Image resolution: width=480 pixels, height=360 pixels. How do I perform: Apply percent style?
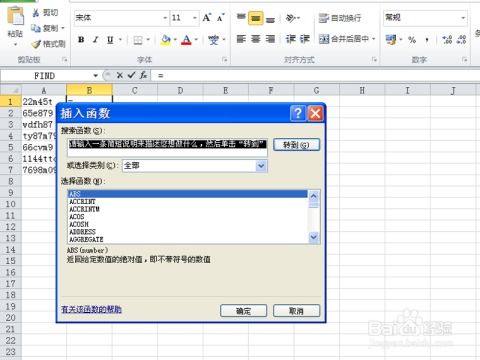click(x=412, y=40)
